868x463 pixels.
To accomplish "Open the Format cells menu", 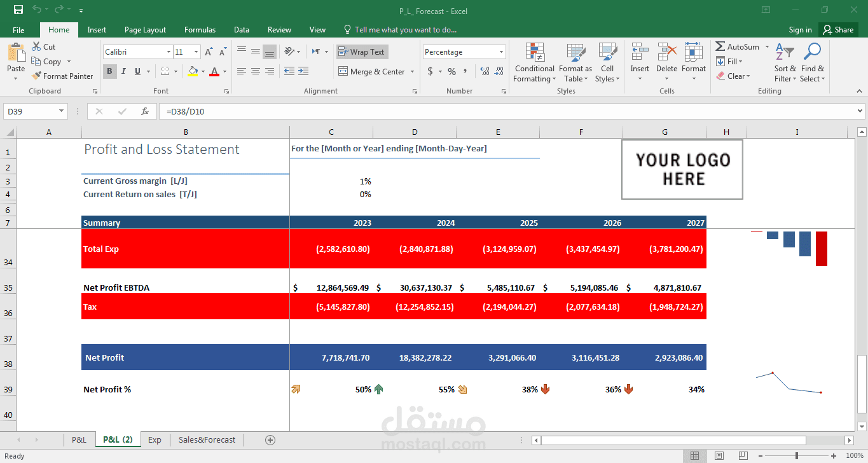I will [x=694, y=62].
